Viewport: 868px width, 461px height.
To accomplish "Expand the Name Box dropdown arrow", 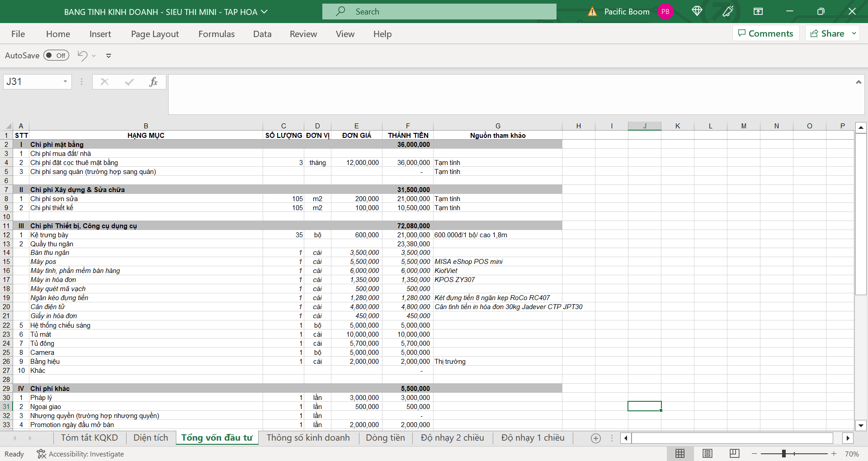I will 65,82.
